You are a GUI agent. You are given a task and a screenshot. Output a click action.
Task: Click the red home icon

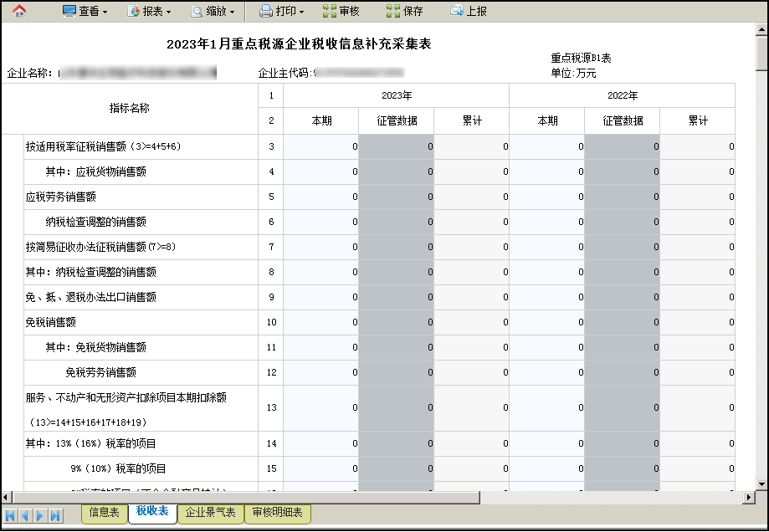point(19,11)
